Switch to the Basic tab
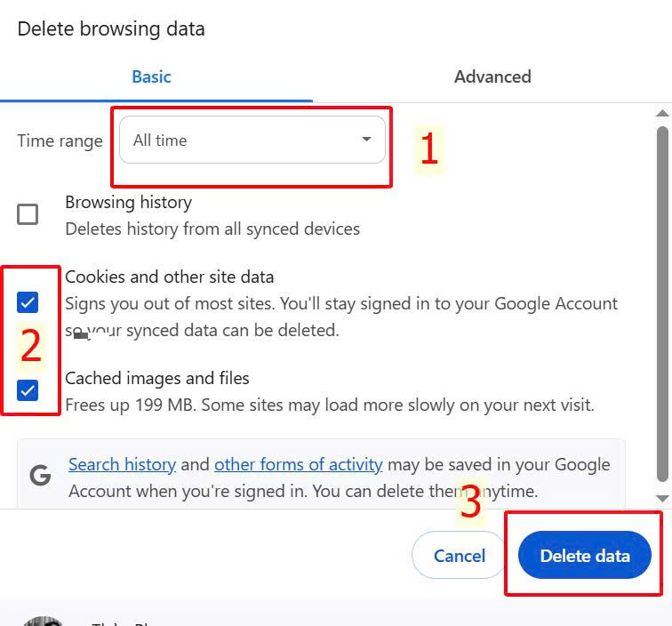This screenshot has height=626, width=672. click(x=151, y=76)
